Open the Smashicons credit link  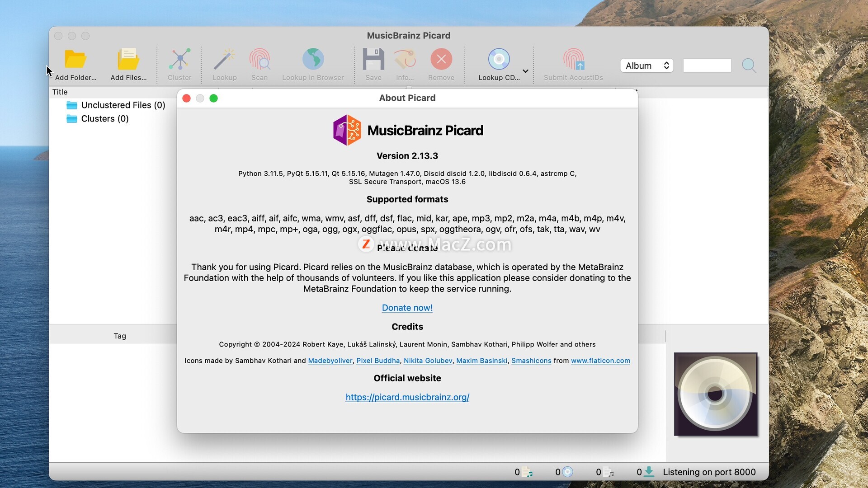(x=531, y=361)
